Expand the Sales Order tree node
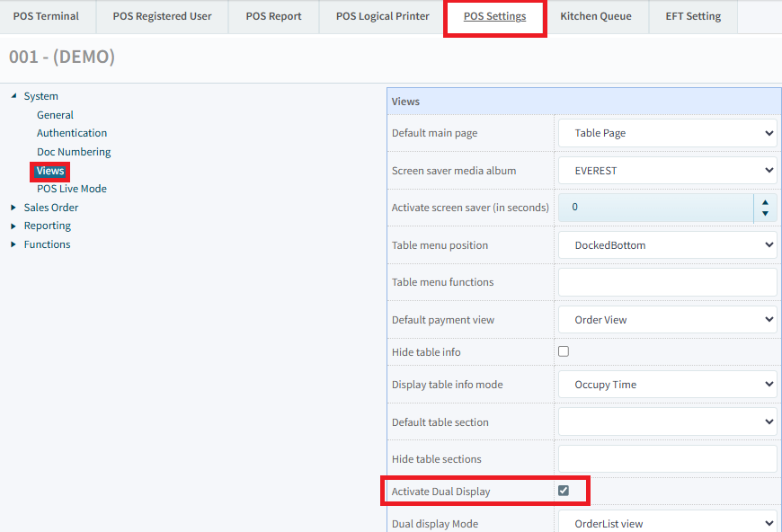782x532 pixels. point(13,208)
